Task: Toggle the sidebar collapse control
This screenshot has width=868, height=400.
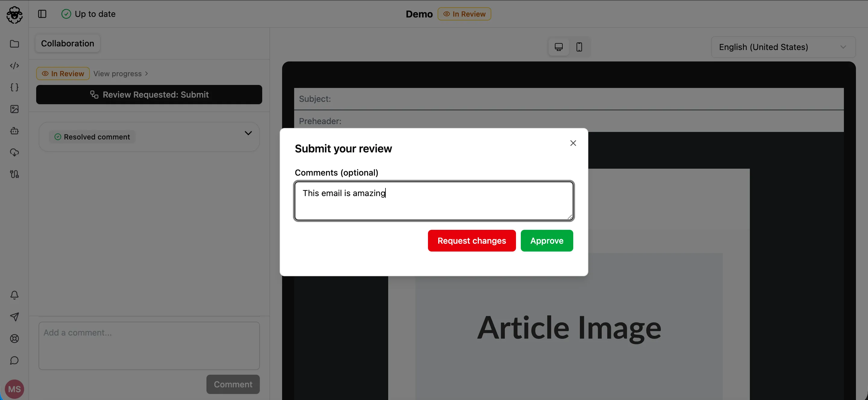Action: click(x=42, y=14)
